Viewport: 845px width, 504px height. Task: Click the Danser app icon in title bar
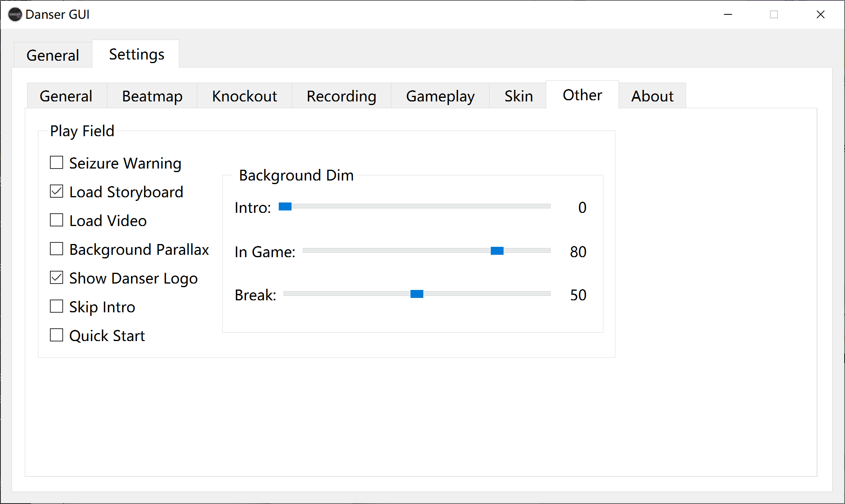click(15, 15)
